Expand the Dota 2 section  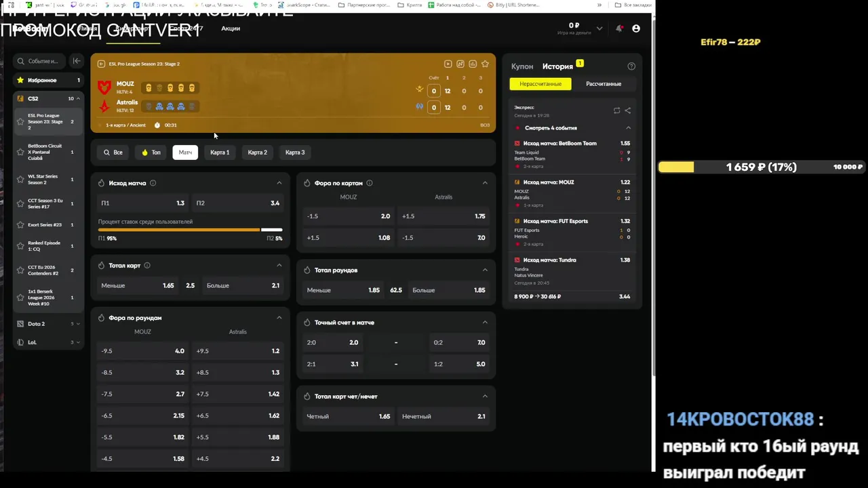[78, 324]
